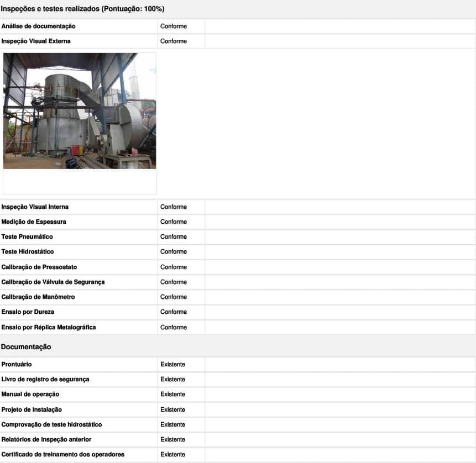Screen dimensions: 476x463
Task: Open the boiler equipment photo thumbnail
Action: pos(80,111)
